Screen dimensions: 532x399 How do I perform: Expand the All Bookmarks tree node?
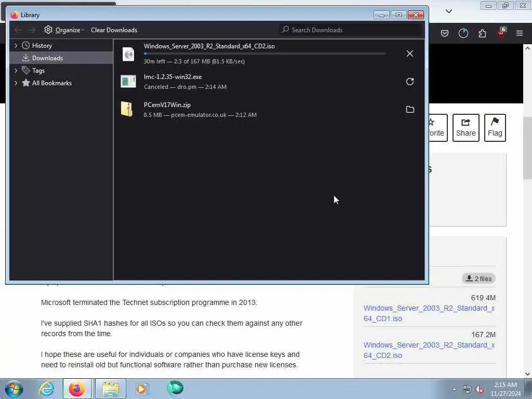pyautogui.click(x=16, y=83)
